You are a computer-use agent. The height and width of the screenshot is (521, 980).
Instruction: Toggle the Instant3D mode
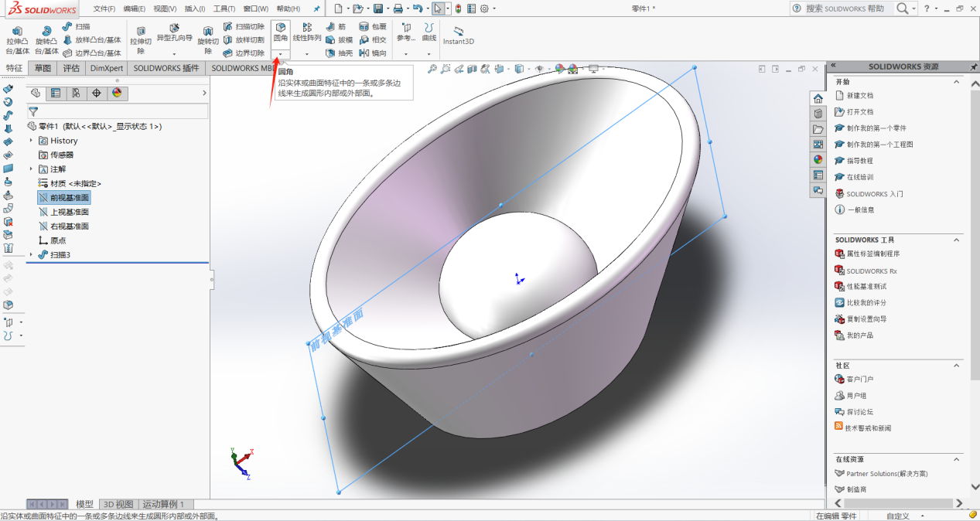pyautogui.click(x=458, y=36)
